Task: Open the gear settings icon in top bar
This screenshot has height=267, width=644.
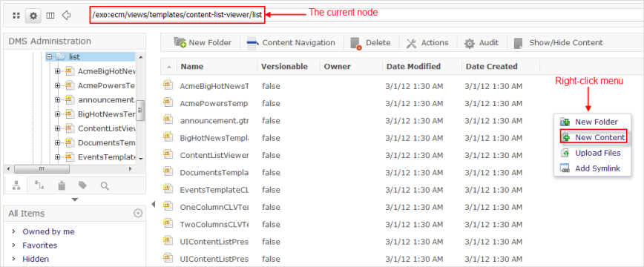Action: [x=33, y=16]
